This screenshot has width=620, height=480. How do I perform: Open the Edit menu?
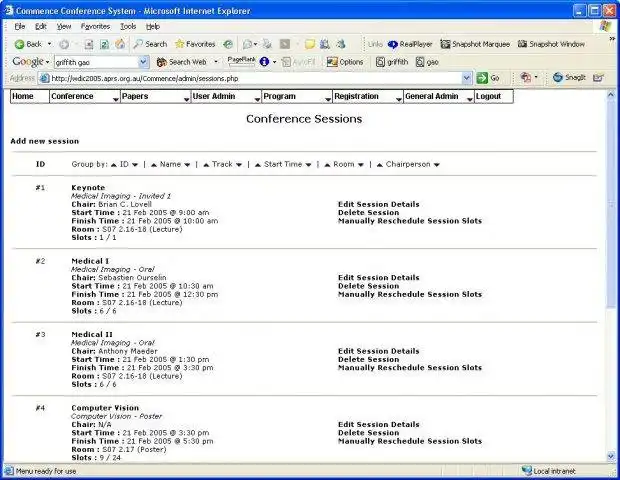(x=41, y=26)
